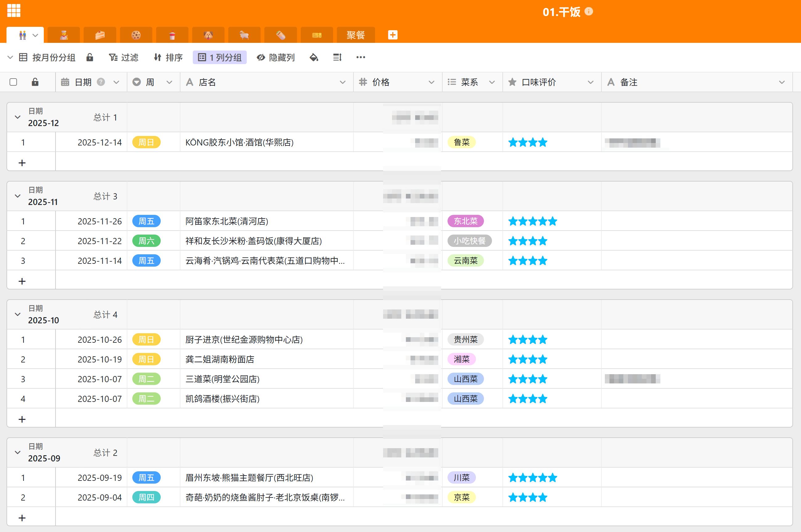Switch to the 聚餐 tab
Viewport: 801px width, 532px height.
click(355, 35)
